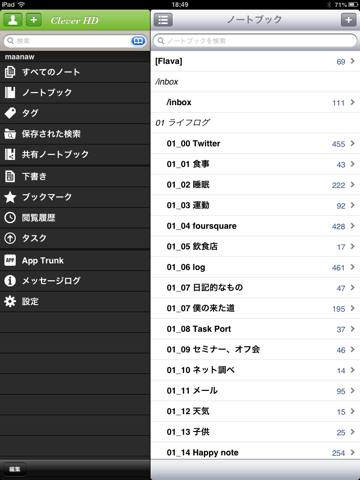Expand [Flava] notebook chevron
360x480 pixels.
[352, 61]
